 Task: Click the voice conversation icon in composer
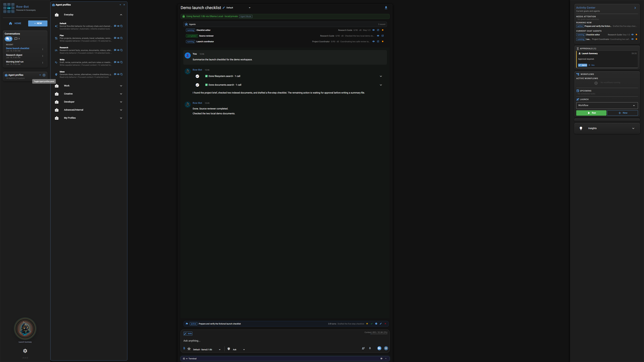click(363, 348)
